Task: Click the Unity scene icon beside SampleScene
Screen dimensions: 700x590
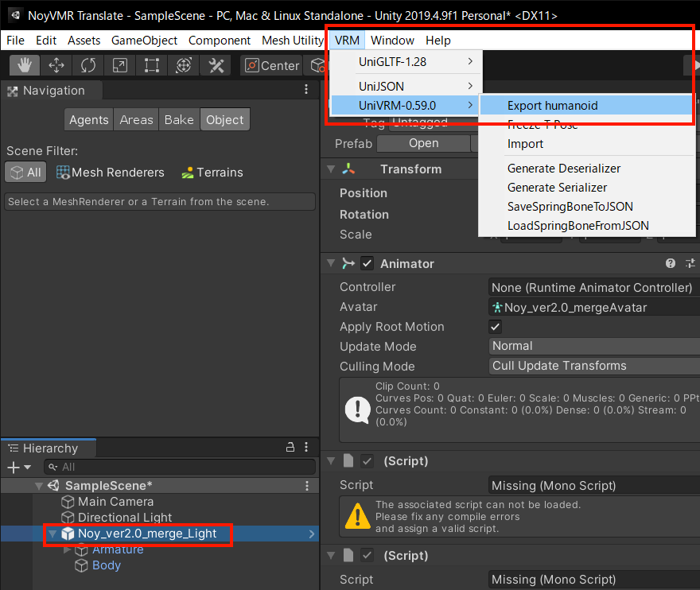Action: click(x=53, y=486)
